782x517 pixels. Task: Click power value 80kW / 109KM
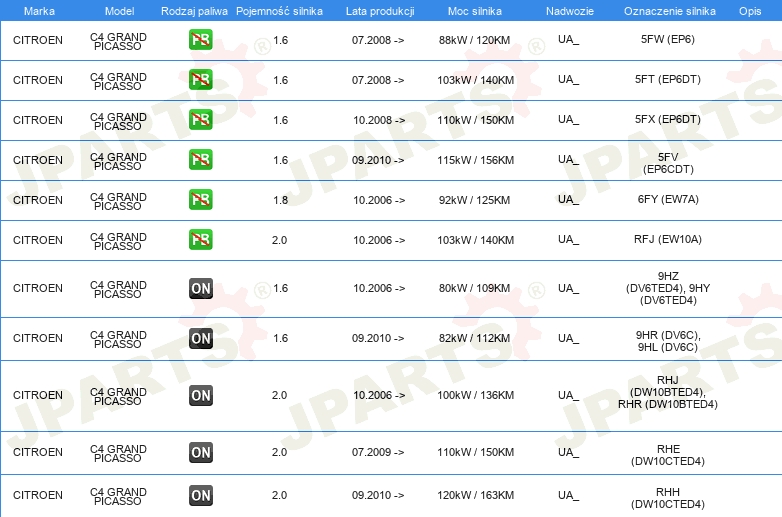[474, 288]
